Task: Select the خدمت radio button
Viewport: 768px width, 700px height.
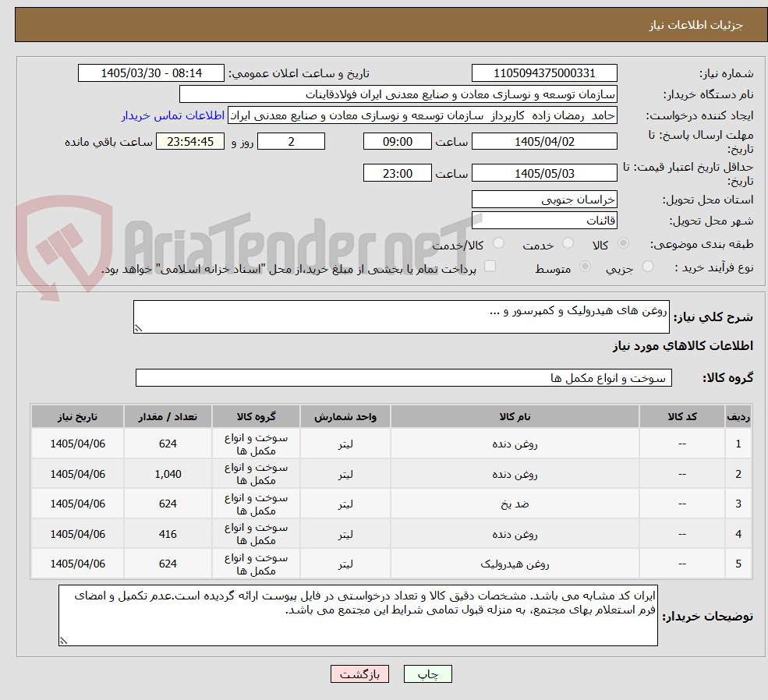Action: 568,243
